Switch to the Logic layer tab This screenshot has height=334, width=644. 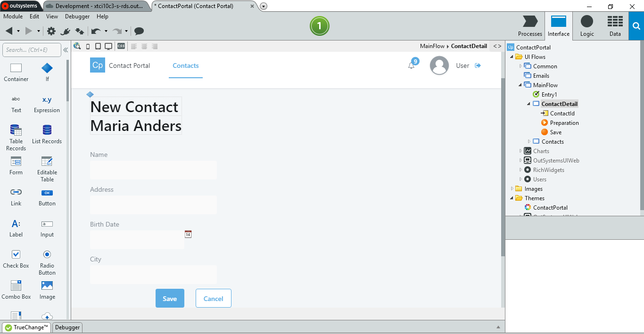point(587,26)
